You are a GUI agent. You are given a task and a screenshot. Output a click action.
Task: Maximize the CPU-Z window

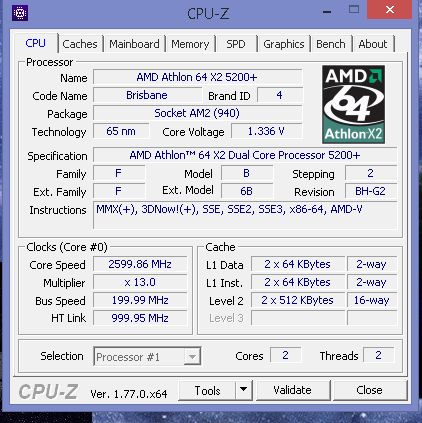(x=354, y=10)
